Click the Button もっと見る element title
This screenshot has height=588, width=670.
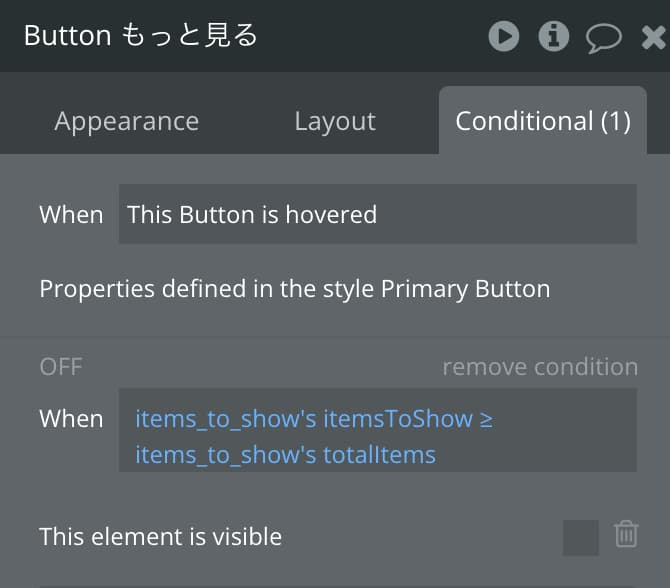point(141,35)
